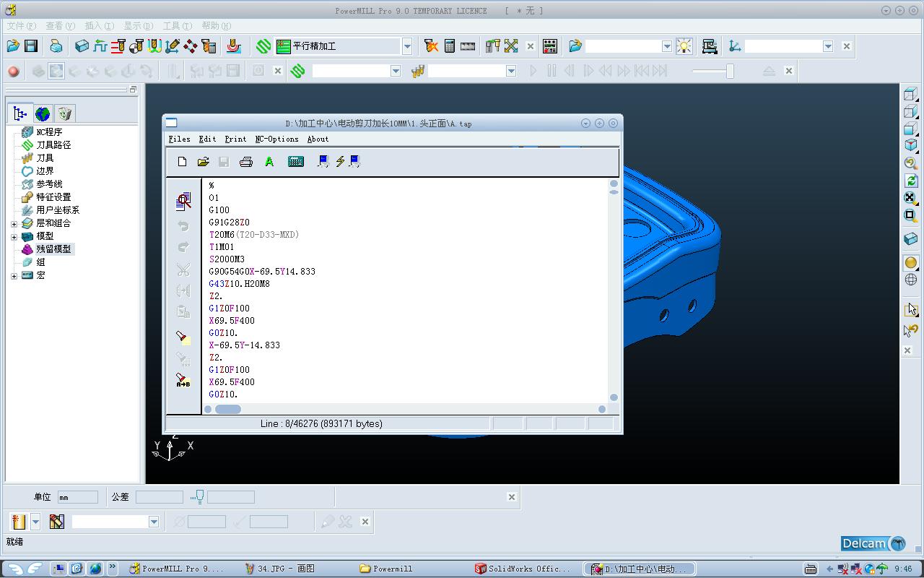Open the NC-Options menu

pos(276,139)
